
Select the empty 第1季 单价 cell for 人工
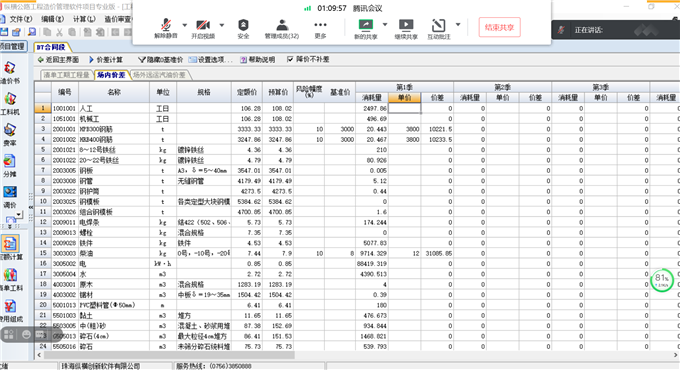[x=404, y=108]
